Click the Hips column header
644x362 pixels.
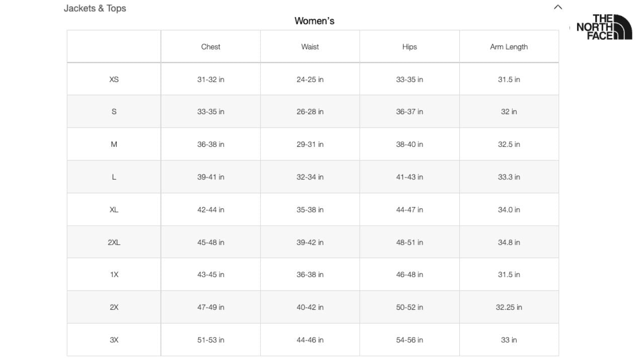[x=409, y=46]
